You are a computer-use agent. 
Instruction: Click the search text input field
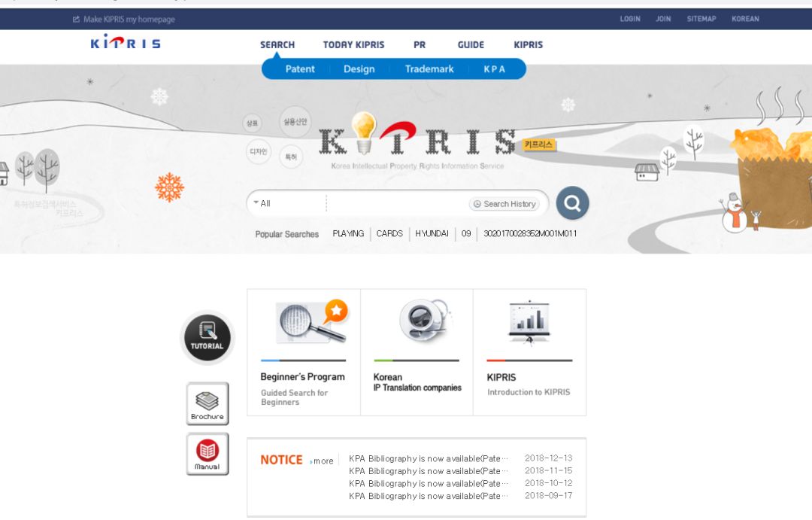pos(397,203)
